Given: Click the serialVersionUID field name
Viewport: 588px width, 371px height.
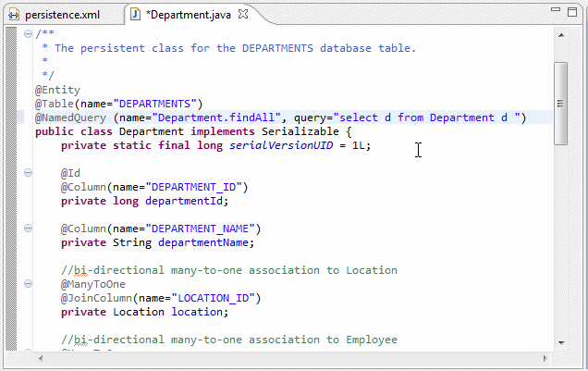Looking at the screenshot, I should click(x=281, y=145).
